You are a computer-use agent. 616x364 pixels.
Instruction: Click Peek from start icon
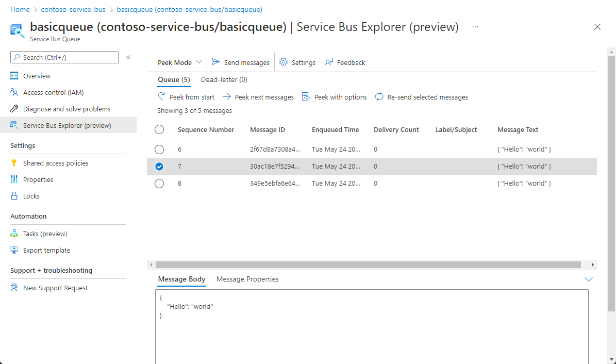click(162, 96)
